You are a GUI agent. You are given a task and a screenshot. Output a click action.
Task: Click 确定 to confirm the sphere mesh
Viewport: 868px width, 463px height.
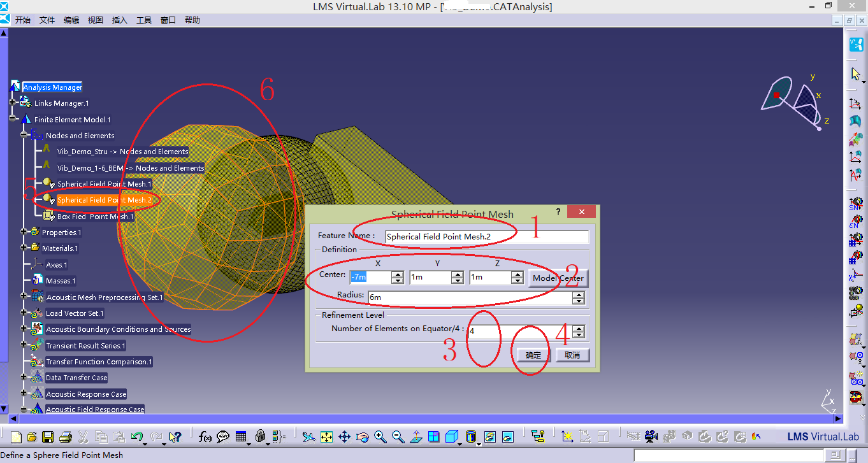pos(533,355)
